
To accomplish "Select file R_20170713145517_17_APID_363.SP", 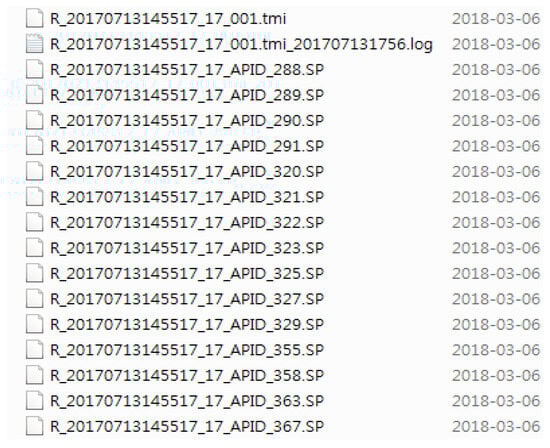I will click(187, 401).
